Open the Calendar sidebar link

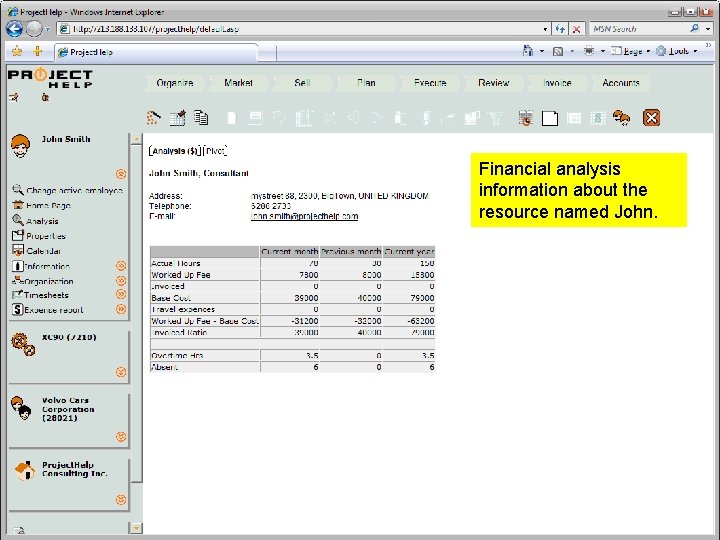[44, 251]
